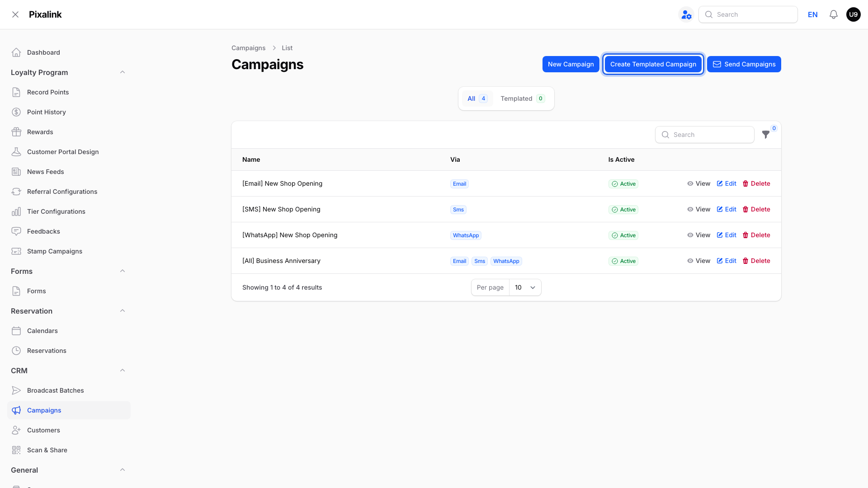Open the U9 user avatar menu
The height and width of the screenshot is (488, 868).
pyautogui.click(x=853, y=14)
